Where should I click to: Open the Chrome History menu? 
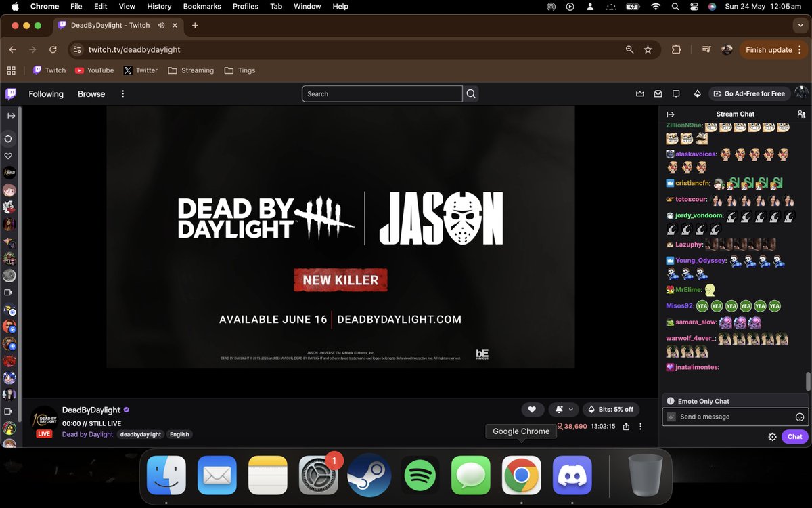pyautogui.click(x=159, y=6)
